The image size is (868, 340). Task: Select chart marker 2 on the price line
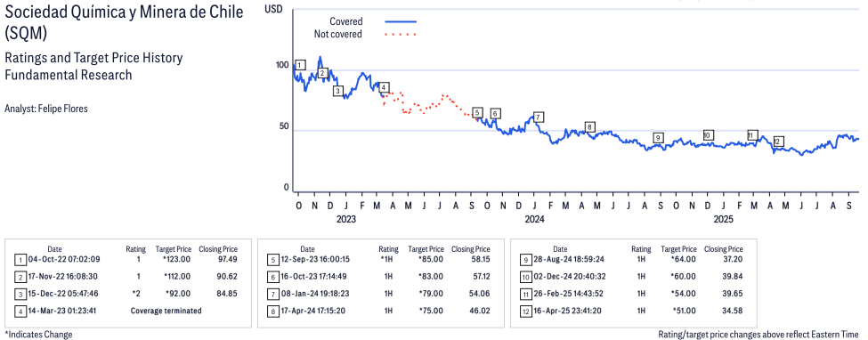click(322, 73)
